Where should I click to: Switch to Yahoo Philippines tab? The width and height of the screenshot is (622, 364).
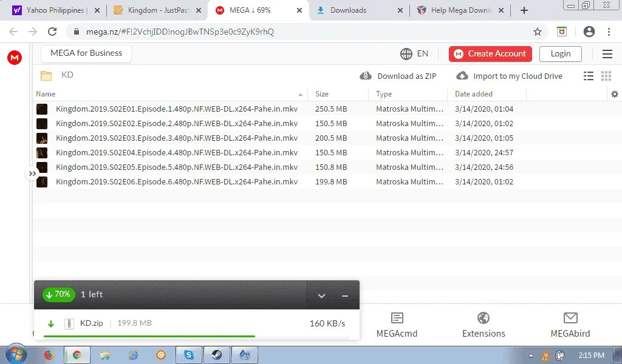(55, 10)
